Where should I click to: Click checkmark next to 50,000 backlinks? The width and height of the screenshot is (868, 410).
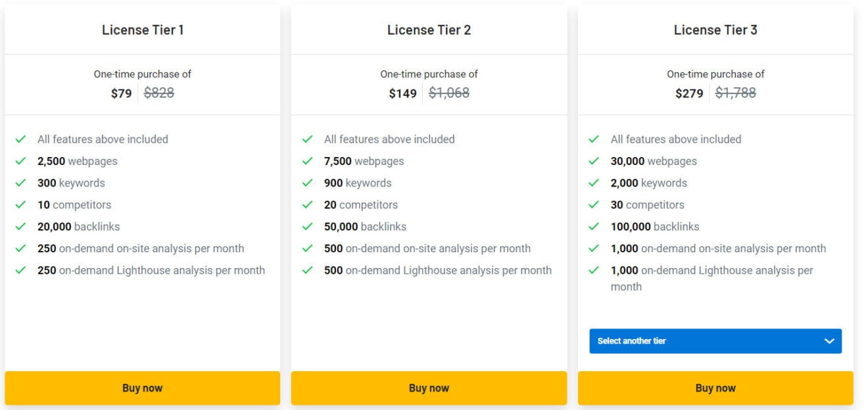(307, 227)
